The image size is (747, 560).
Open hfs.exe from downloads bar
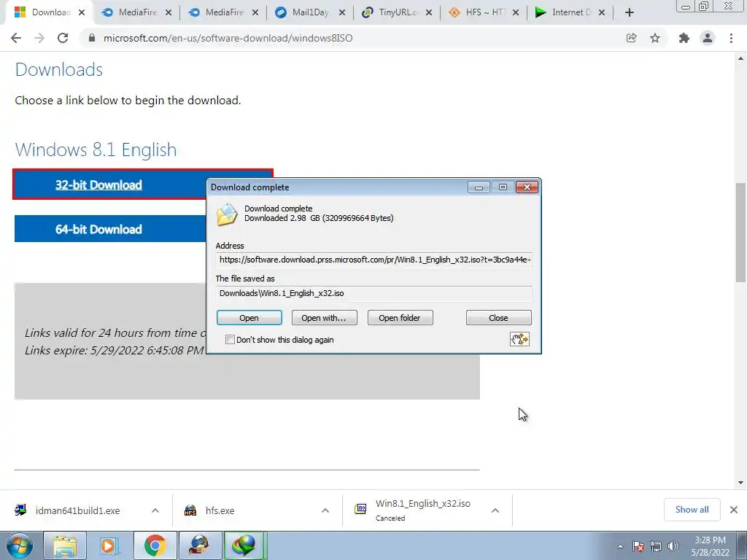pos(220,510)
